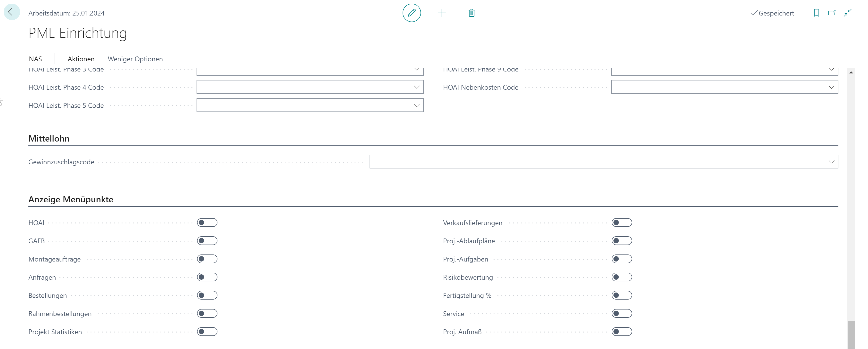Toggle the HOAI menu switch
Viewport: 868px width, 349px height.
coord(207,222)
